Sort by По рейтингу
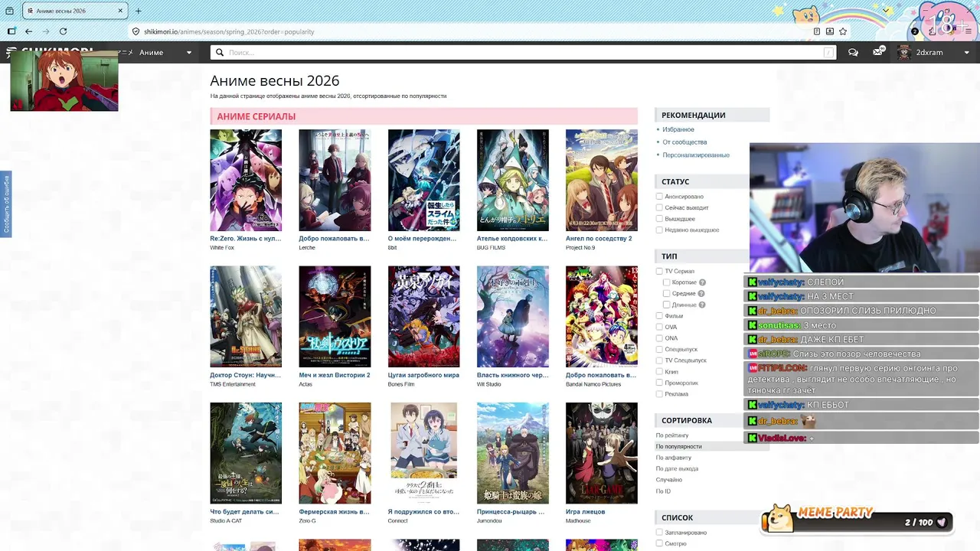The width and height of the screenshot is (980, 551). tap(672, 435)
